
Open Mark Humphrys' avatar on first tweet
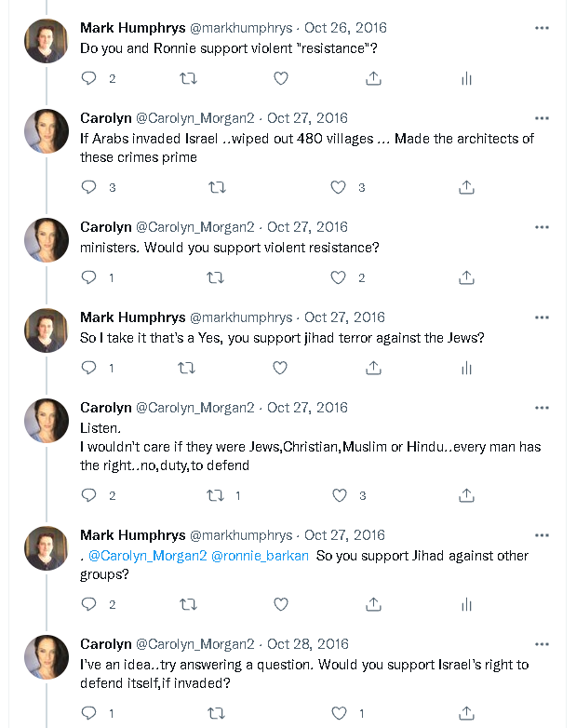point(47,40)
